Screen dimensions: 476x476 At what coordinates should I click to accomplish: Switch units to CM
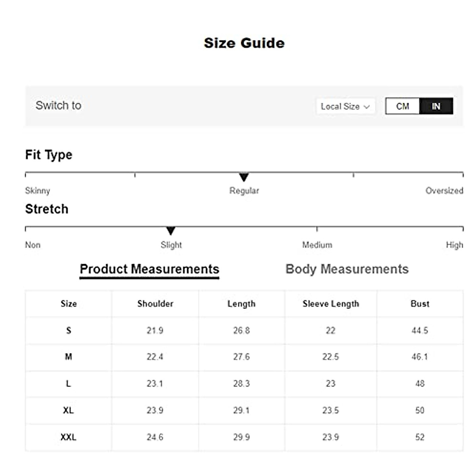pyautogui.click(x=402, y=106)
